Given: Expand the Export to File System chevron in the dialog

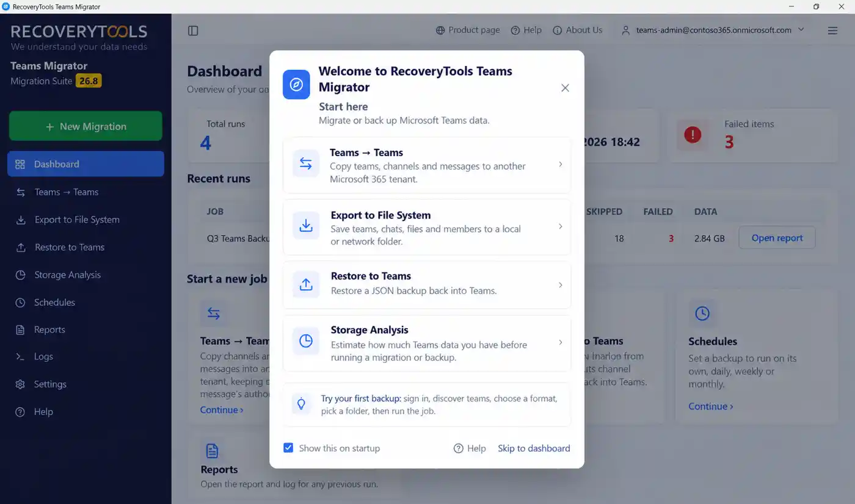Looking at the screenshot, I should [x=560, y=226].
